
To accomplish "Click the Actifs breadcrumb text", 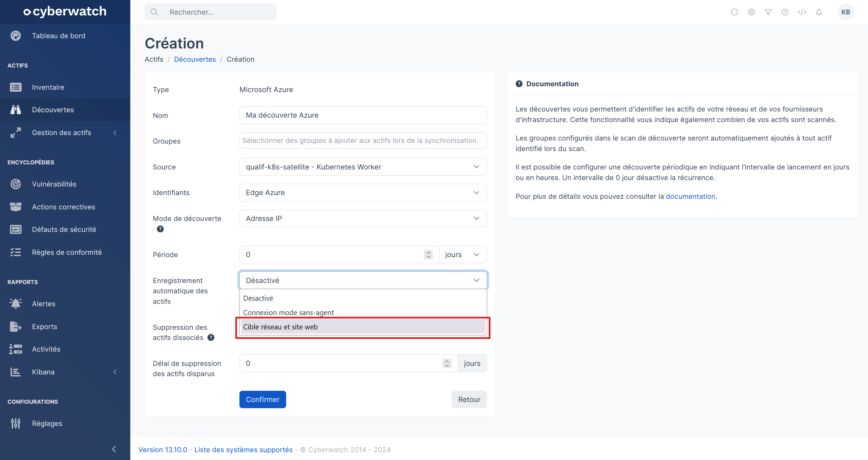I will pos(154,59).
